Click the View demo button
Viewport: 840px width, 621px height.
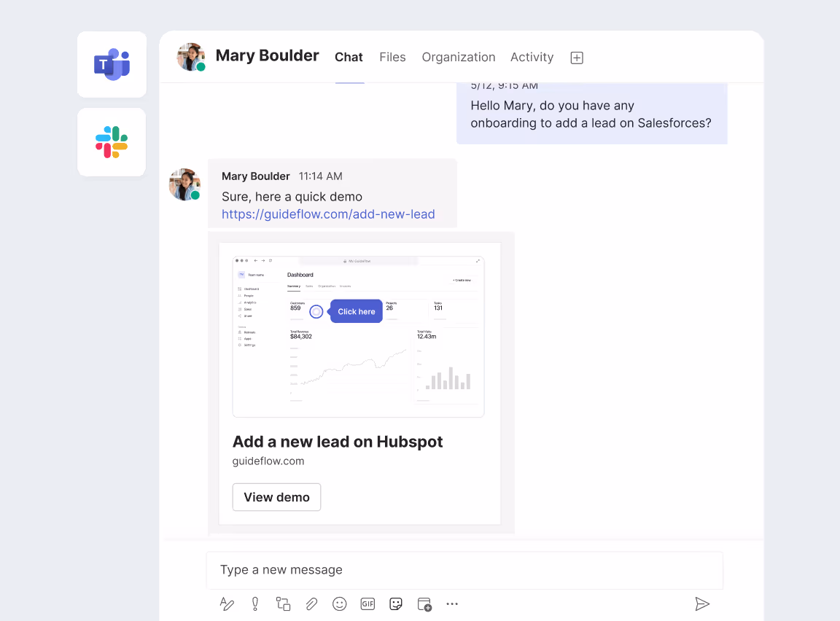click(276, 497)
